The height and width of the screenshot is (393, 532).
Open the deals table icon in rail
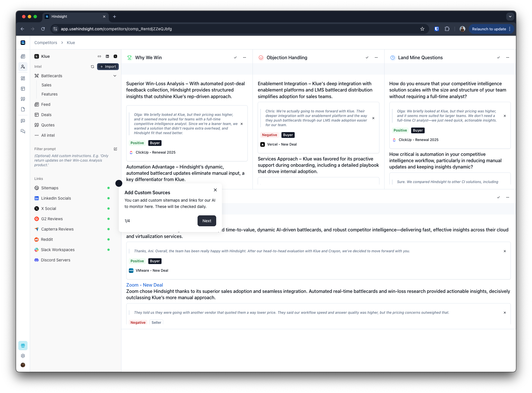click(x=23, y=89)
